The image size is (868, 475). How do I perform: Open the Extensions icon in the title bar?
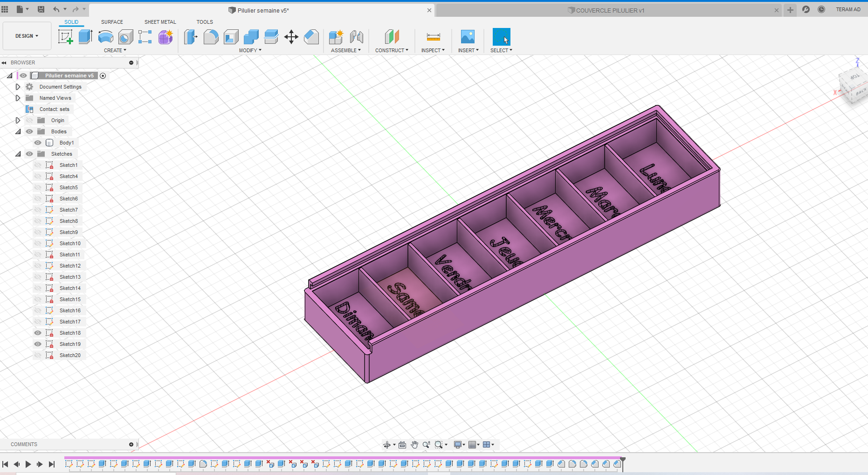806,9
